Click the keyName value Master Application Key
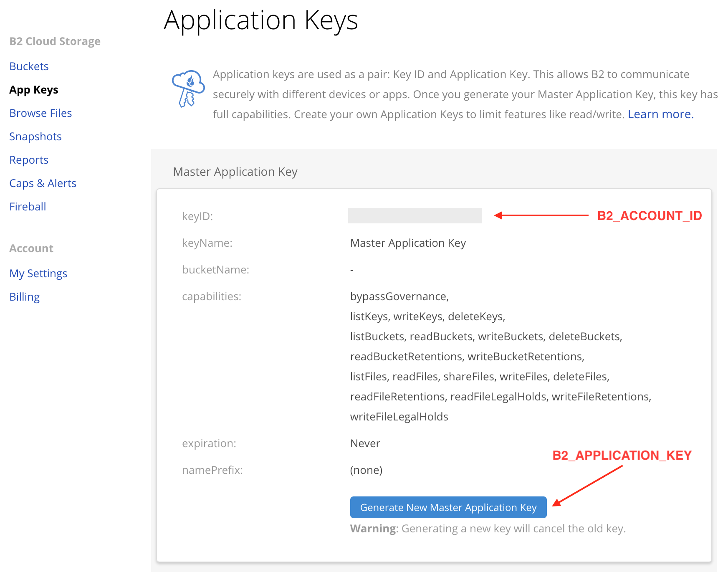Image resolution: width=728 pixels, height=572 pixels. pos(408,243)
